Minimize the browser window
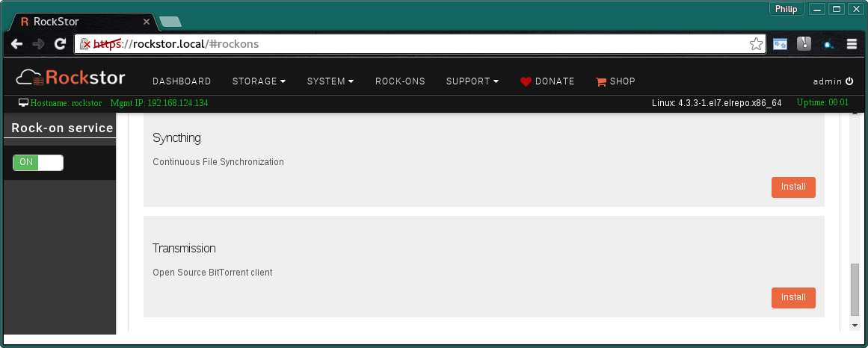Image resolution: width=868 pixels, height=348 pixels. click(817, 9)
